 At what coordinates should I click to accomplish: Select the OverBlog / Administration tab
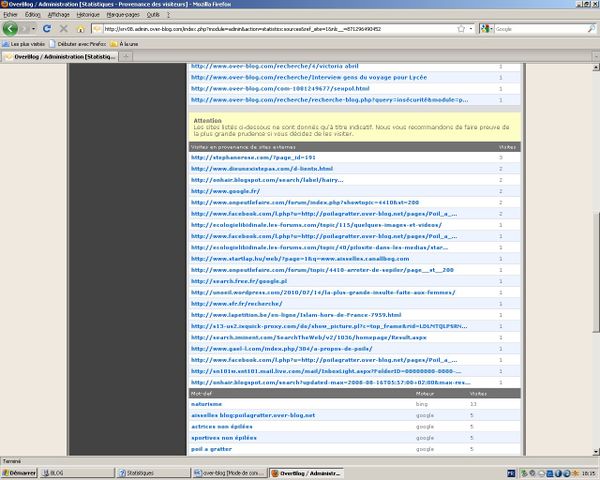60,57
